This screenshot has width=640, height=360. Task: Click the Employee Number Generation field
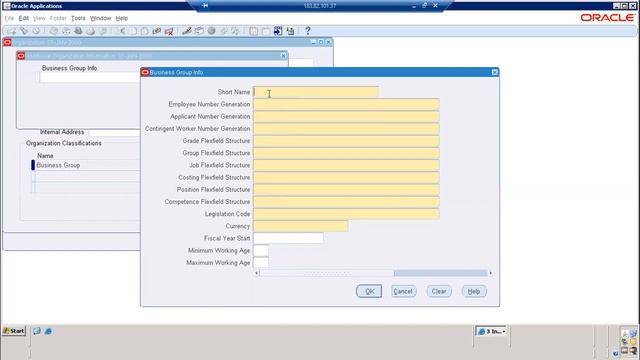[x=346, y=104]
